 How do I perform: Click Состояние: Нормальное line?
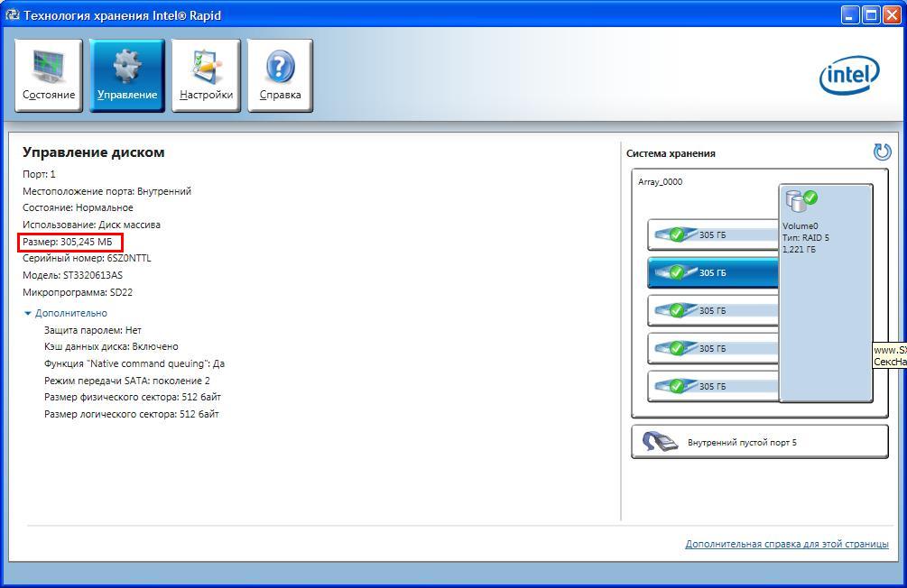[x=78, y=207]
